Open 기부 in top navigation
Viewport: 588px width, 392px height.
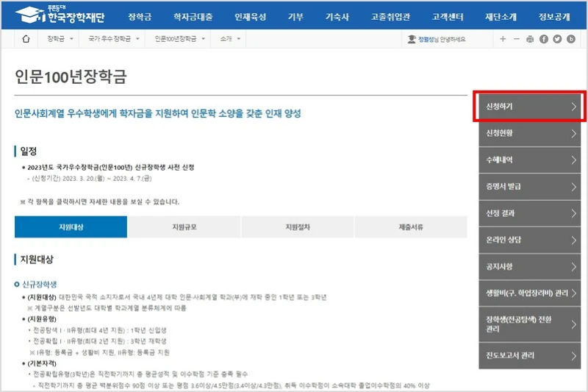295,17
